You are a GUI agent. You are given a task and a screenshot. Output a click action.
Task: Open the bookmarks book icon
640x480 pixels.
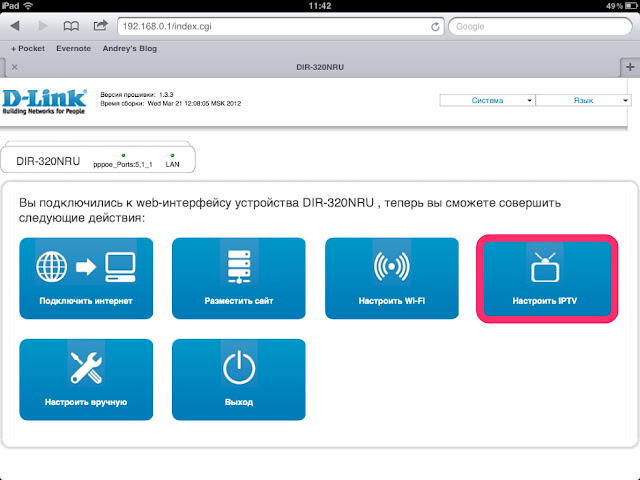point(71,27)
